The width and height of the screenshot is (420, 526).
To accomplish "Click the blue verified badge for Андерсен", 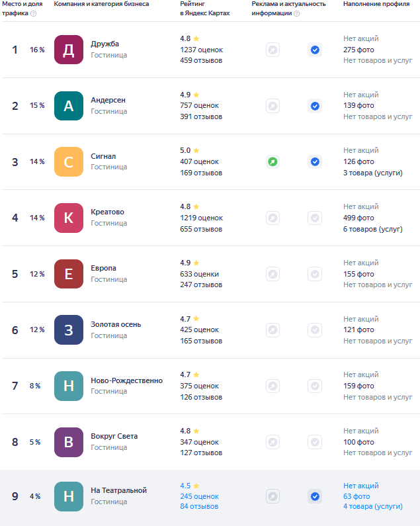I will (315, 106).
